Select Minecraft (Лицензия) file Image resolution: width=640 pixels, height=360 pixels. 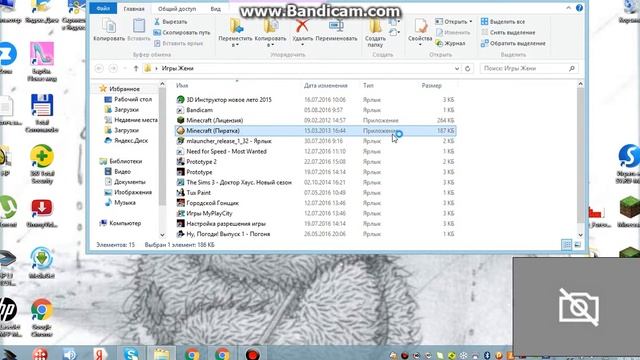(x=315, y=120)
